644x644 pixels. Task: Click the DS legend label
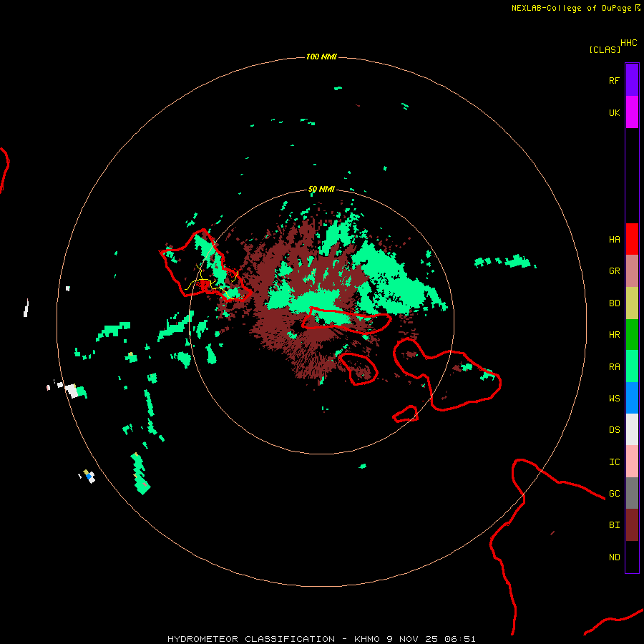[x=614, y=430]
